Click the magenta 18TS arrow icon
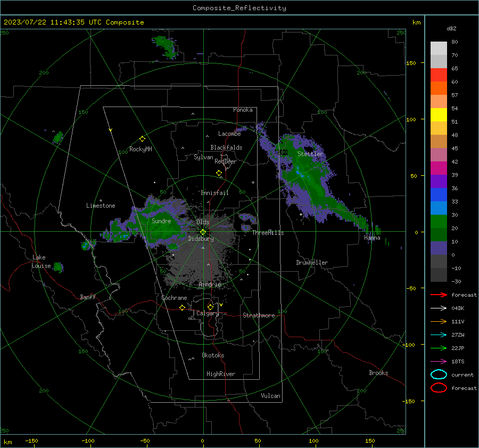Viewport: 479px width, 448px height. click(439, 362)
